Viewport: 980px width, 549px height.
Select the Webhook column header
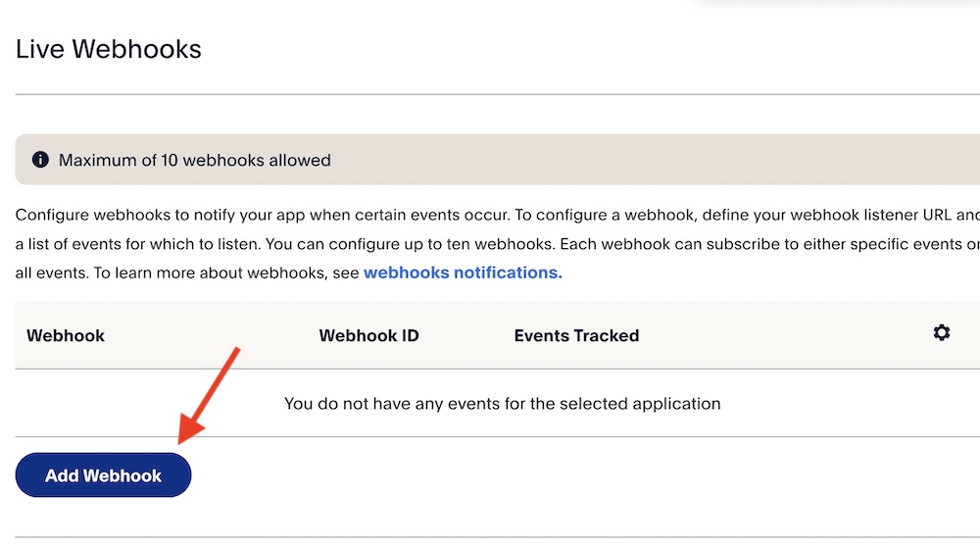66,335
